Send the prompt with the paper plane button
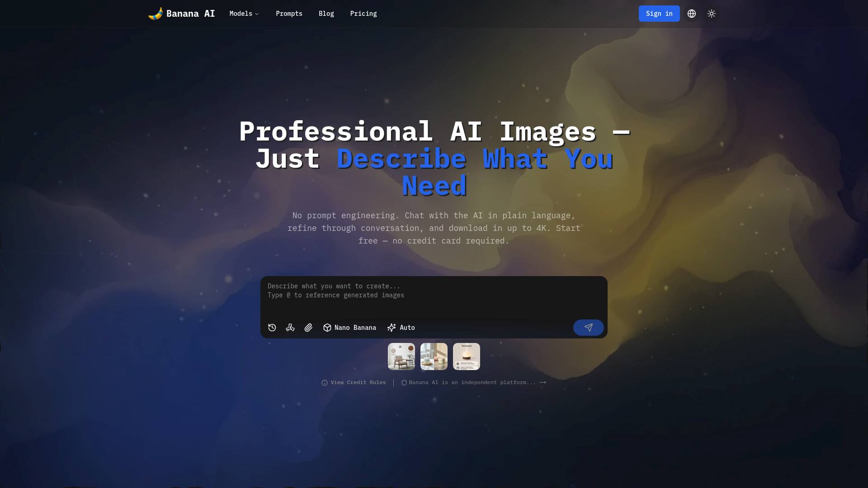Screen dimensions: 868x488 588,327
